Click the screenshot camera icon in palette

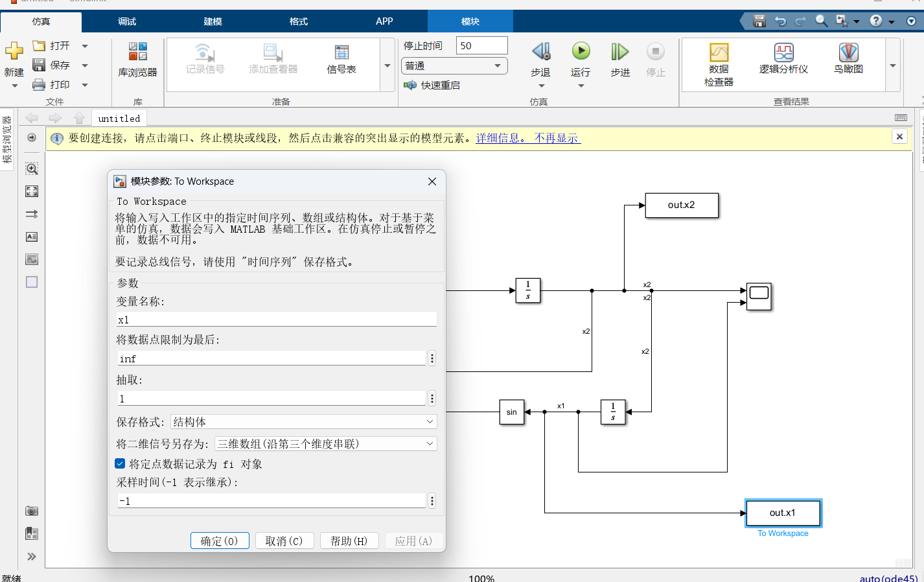[32, 511]
